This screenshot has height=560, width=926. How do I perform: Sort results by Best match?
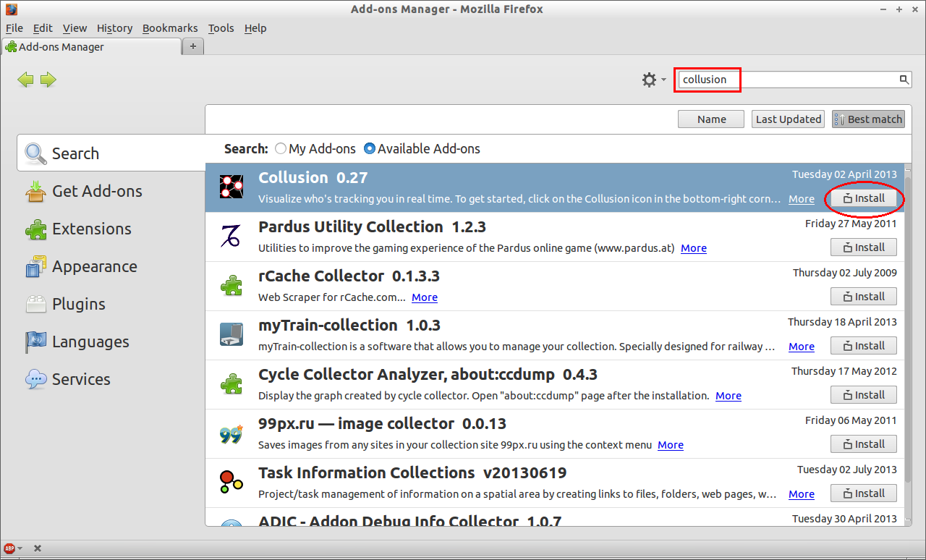[868, 119]
